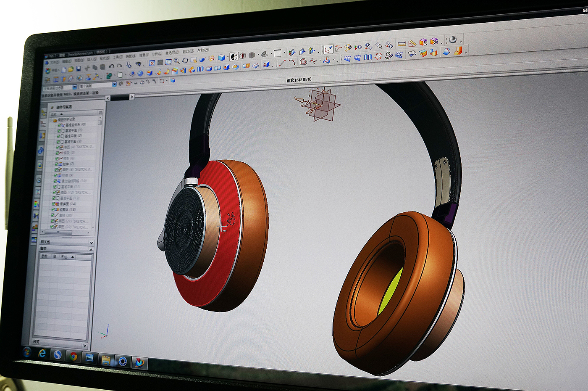This screenshot has width=588, height=391.
Task: Open the dropdown arrow beside the gray sphere
Action: coord(460,42)
